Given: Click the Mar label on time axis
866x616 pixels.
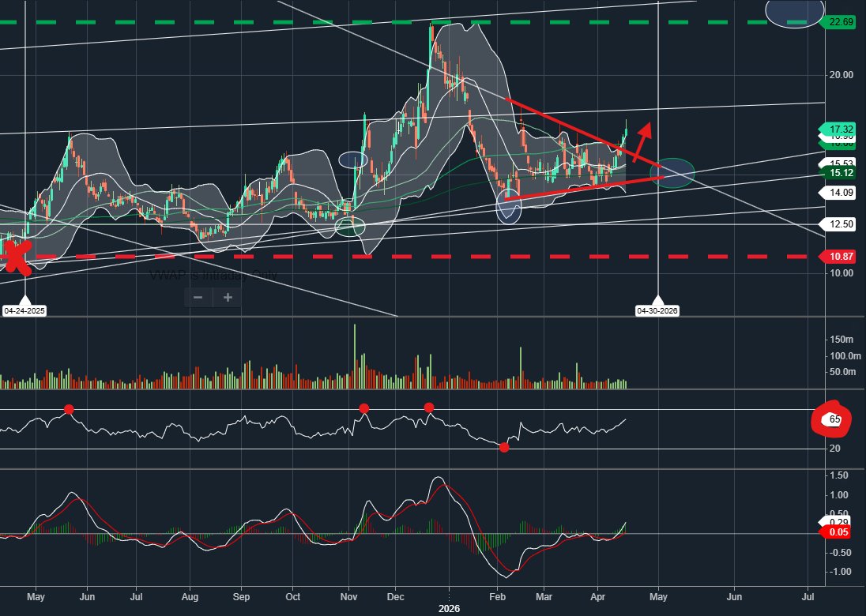Looking at the screenshot, I should [x=544, y=597].
